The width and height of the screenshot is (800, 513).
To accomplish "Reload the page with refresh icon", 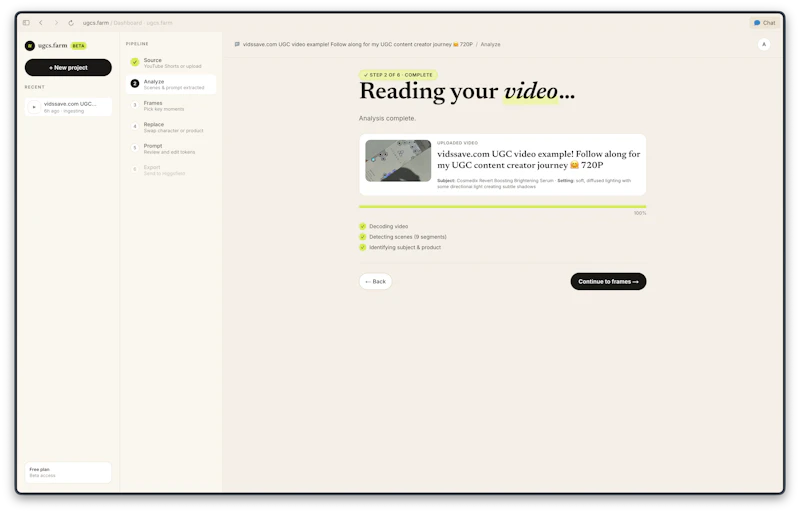I will coord(71,22).
